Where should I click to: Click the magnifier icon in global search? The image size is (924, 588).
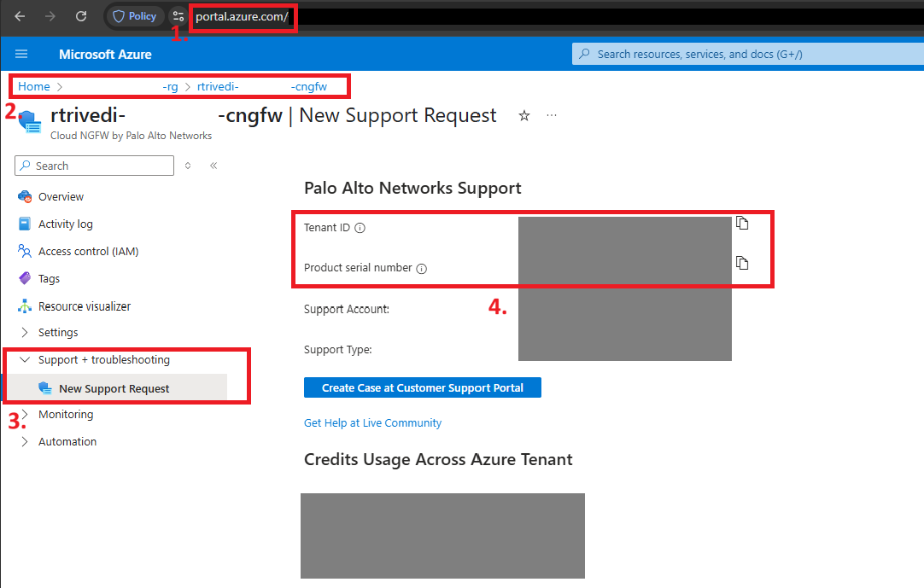584,55
